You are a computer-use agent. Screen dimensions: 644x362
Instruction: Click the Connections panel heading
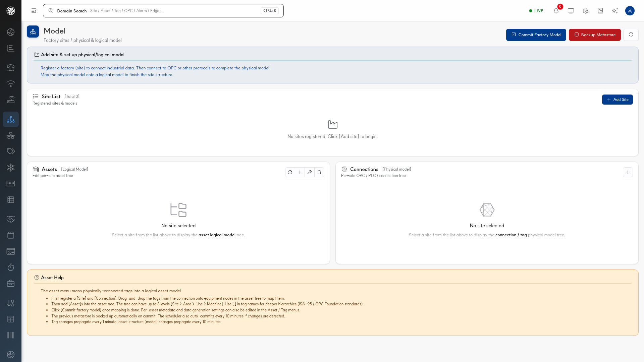tap(364, 169)
